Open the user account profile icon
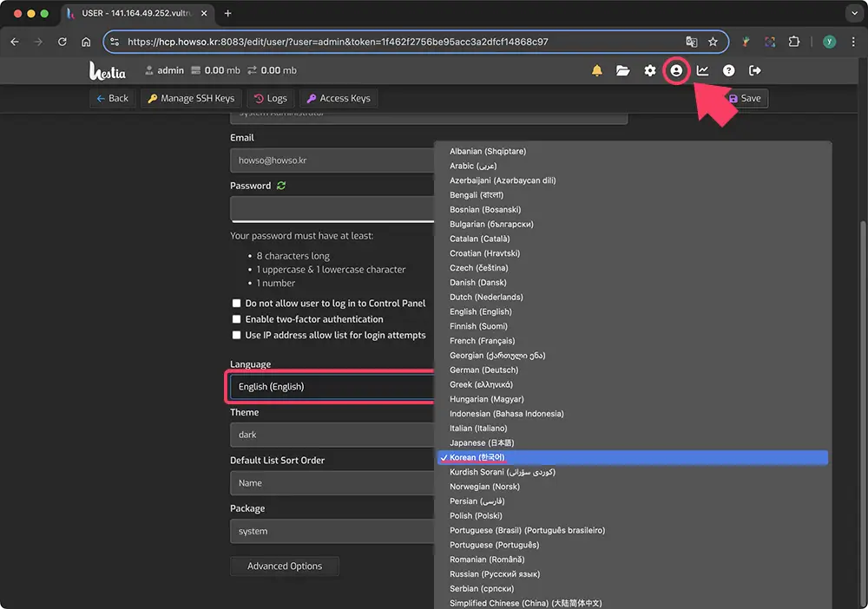 676,70
